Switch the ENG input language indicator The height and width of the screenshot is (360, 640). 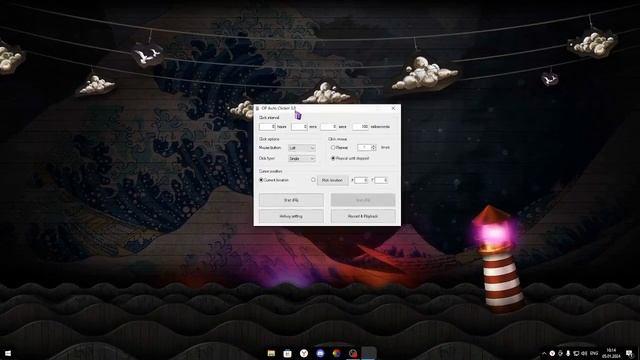coord(594,353)
